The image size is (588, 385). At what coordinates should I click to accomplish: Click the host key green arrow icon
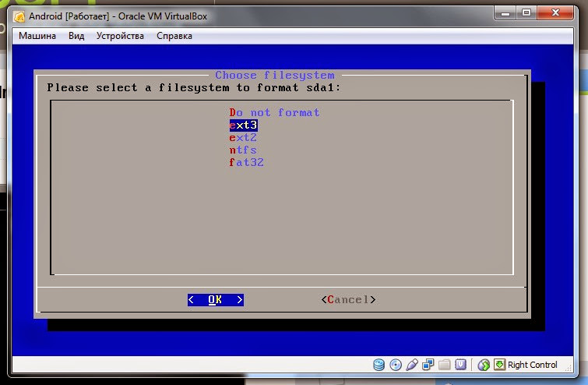(499, 365)
